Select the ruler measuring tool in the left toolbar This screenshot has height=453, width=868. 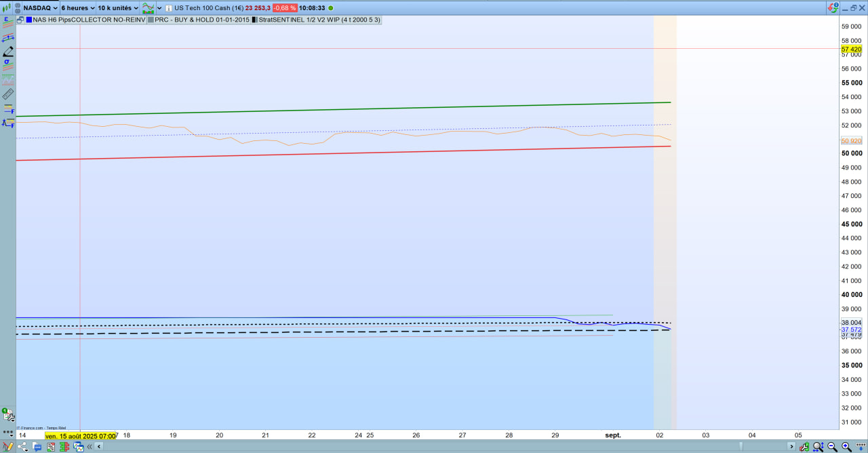7,94
